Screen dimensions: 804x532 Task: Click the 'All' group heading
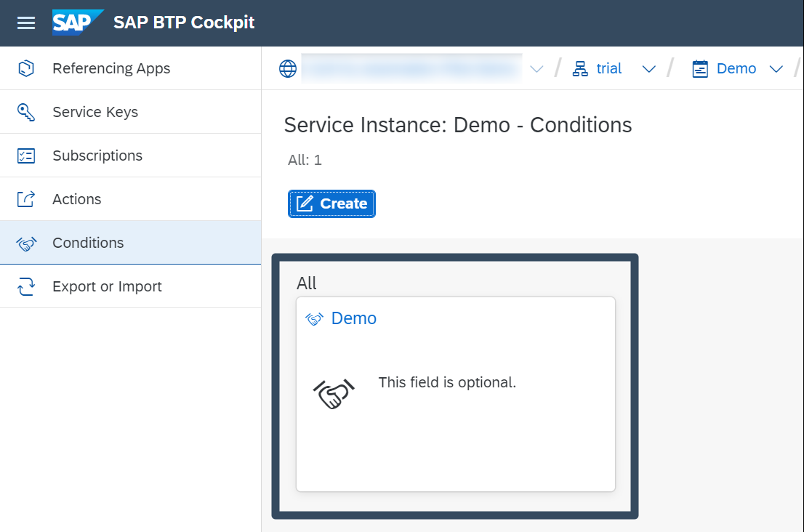(x=307, y=283)
